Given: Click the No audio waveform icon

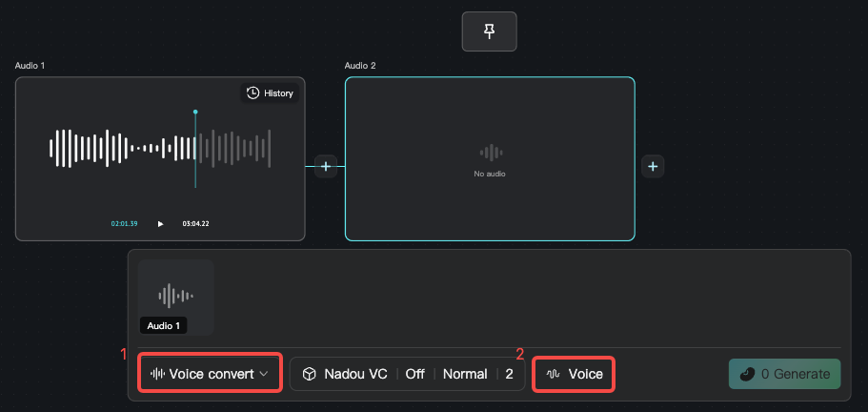Looking at the screenshot, I should pos(491,153).
